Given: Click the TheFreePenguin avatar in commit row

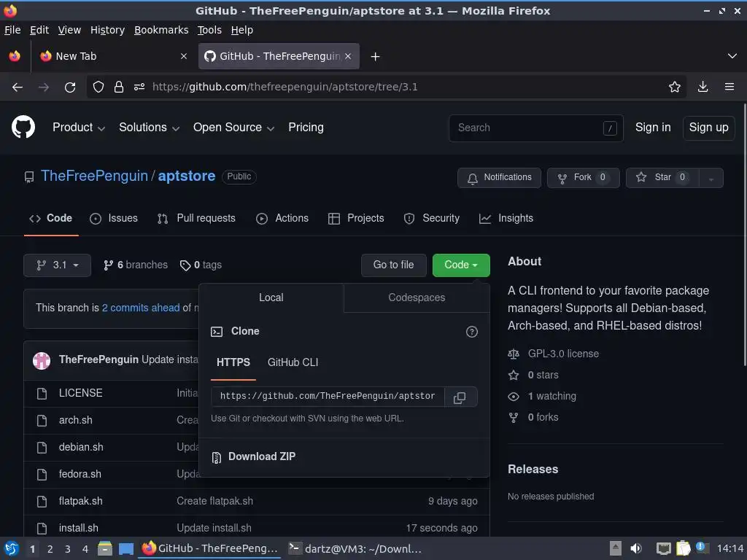Looking at the screenshot, I should [42, 360].
